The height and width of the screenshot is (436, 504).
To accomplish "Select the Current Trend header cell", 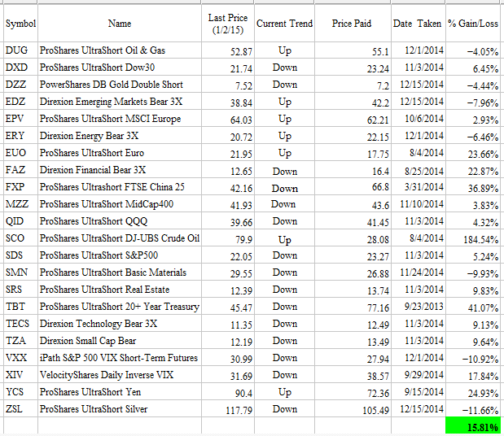I will click(284, 23).
